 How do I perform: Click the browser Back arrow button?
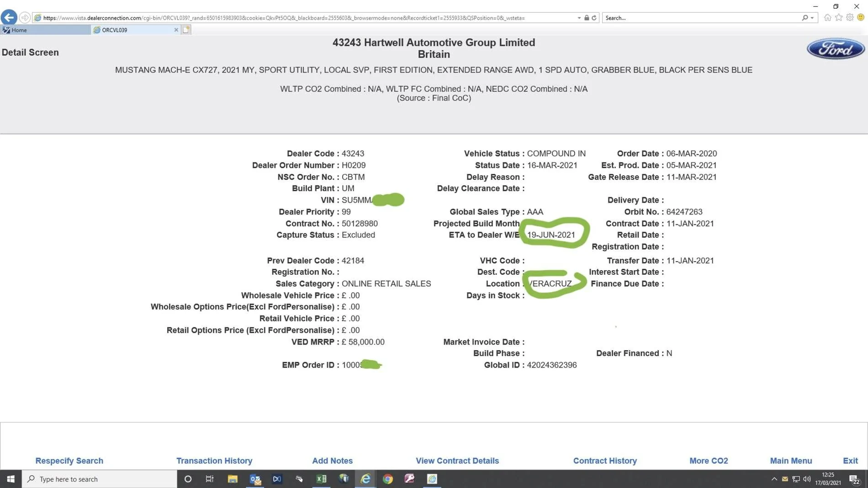pyautogui.click(x=9, y=17)
